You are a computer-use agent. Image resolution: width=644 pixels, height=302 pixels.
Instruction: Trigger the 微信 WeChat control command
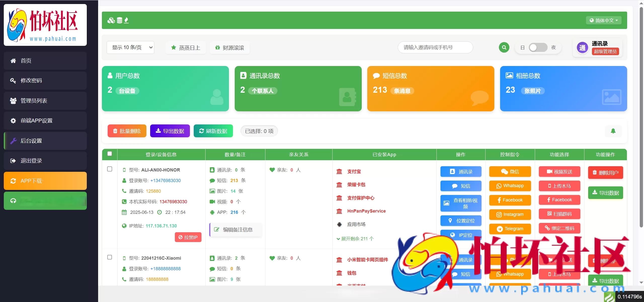point(510,172)
